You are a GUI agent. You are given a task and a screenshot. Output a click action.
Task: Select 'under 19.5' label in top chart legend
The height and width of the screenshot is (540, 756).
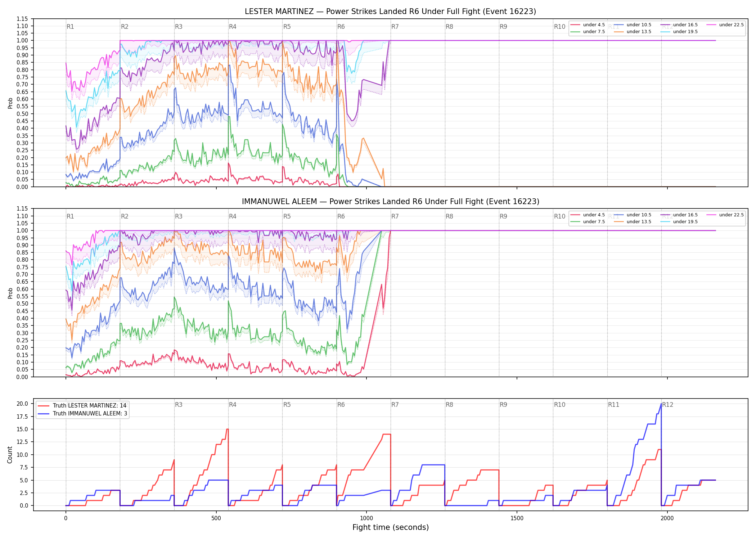tap(685, 32)
